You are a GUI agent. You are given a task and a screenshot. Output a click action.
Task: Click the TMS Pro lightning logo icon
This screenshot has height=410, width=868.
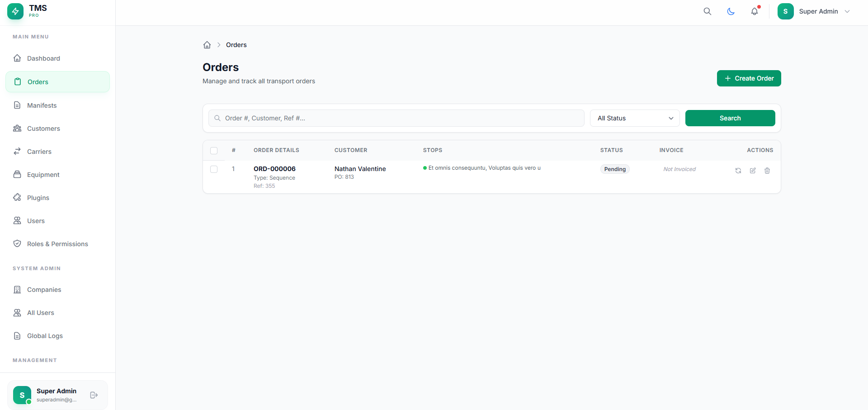click(x=15, y=11)
